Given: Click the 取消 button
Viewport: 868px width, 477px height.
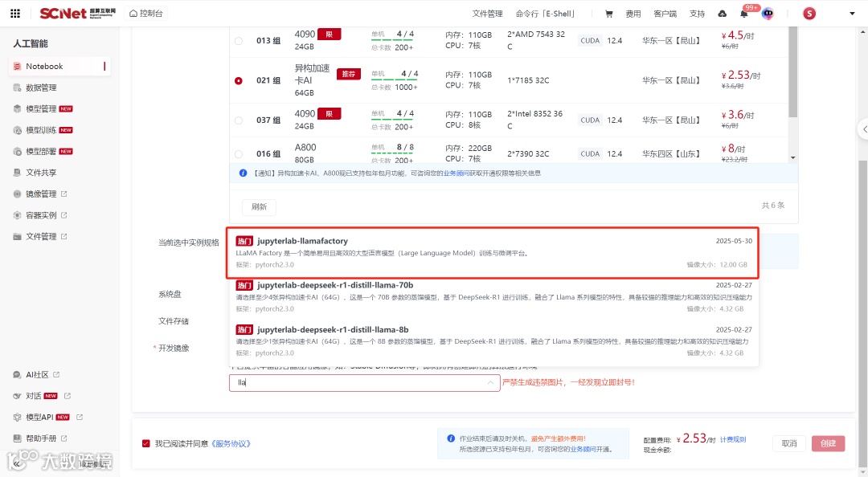Looking at the screenshot, I should coord(789,444).
